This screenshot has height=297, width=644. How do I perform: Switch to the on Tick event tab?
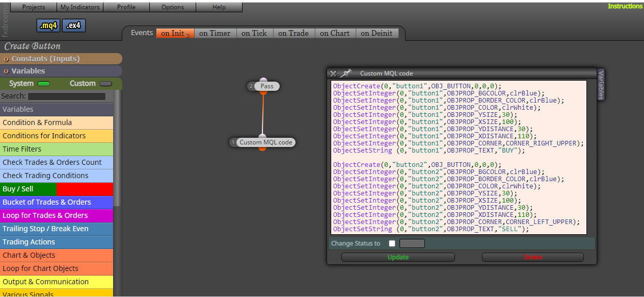254,33
